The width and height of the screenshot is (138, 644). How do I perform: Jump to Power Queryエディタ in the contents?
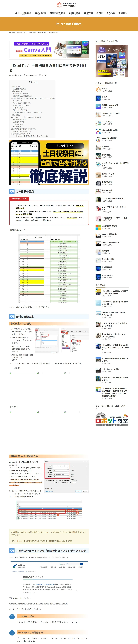coord(21,106)
